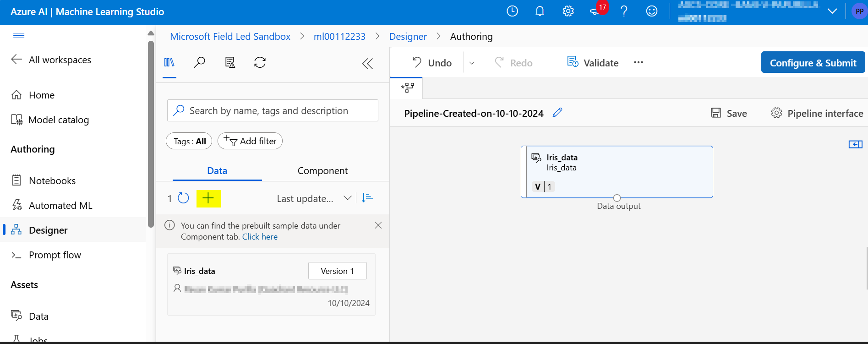Click the search by name input field
This screenshot has width=868, height=344.
click(x=273, y=110)
